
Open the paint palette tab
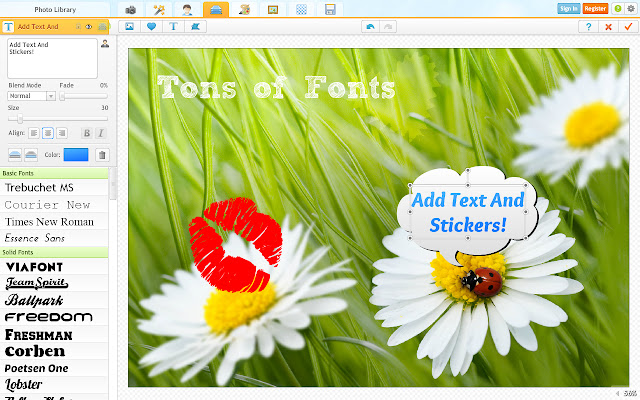tap(244, 9)
